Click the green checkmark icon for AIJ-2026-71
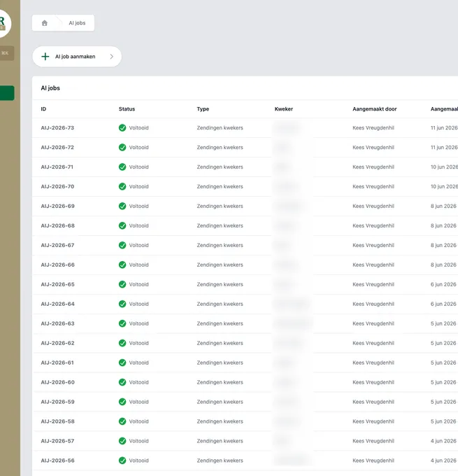Viewport: 458px width, 476px height. point(122,167)
